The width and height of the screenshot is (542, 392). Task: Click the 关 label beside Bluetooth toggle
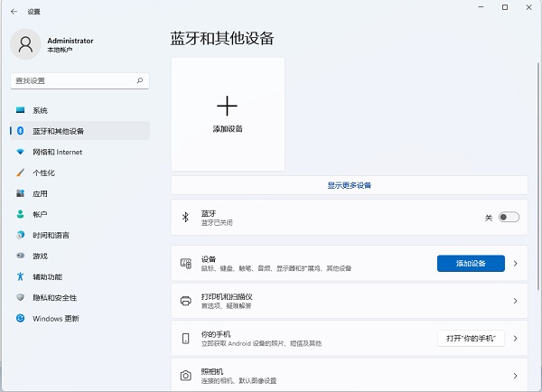coord(489,218)
